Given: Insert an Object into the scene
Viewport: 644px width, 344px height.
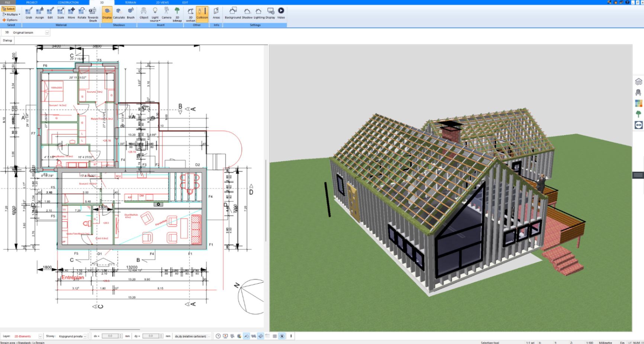Looking at the screenshot, I should (144, 13).
